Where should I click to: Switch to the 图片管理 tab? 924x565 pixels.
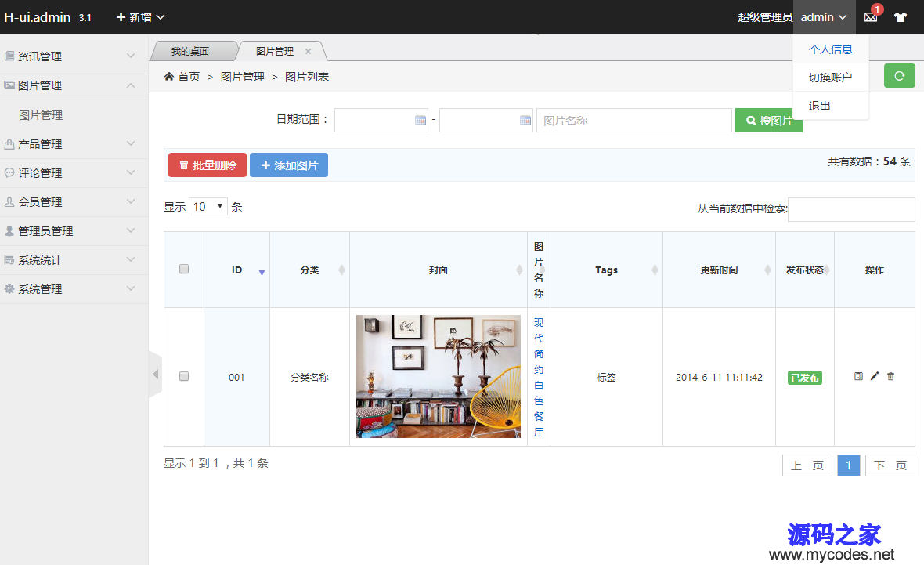click(x=275, y=51)
